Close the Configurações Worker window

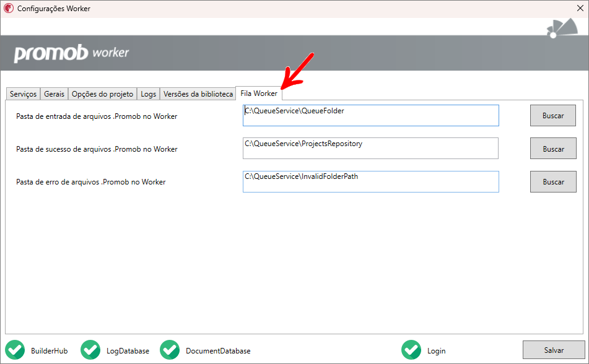(x=580, y=8)
